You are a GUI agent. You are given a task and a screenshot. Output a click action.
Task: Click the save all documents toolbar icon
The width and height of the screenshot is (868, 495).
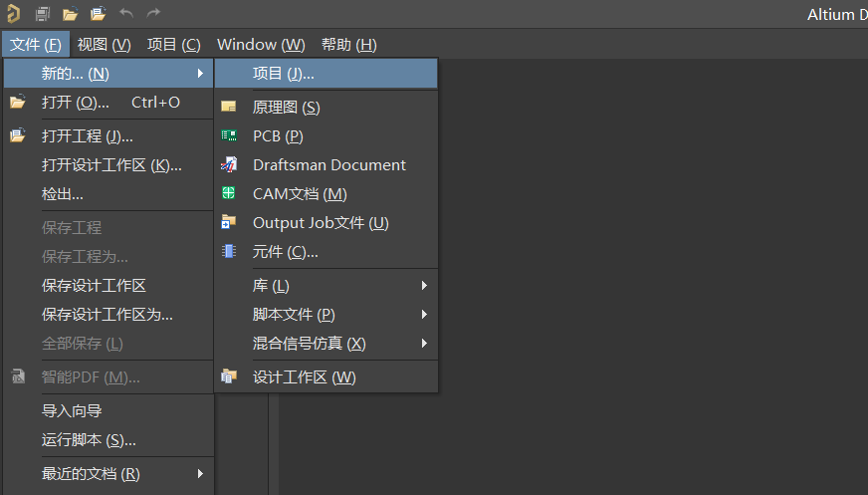pos(43,14)
